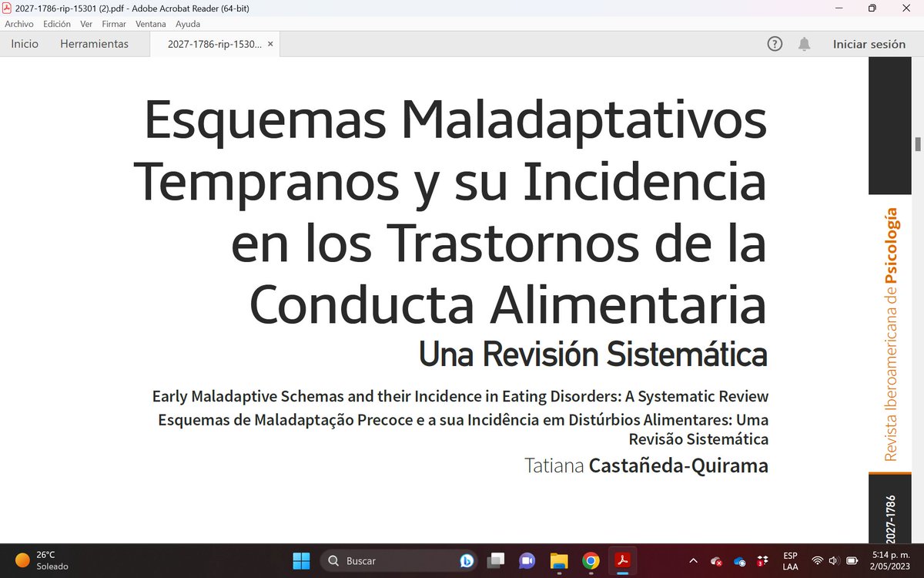Click the Acrobat PDF icon in title bar

coord(8,8)
